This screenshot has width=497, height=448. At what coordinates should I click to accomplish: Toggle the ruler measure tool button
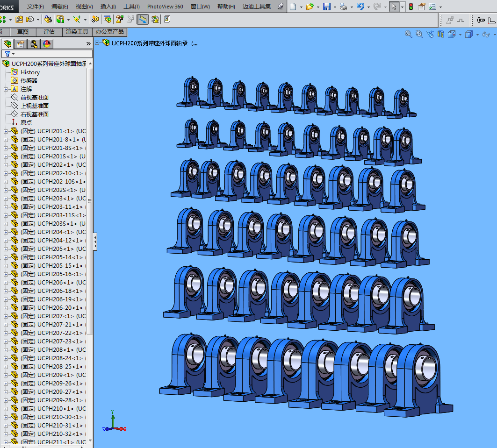(x=143, y=19)
